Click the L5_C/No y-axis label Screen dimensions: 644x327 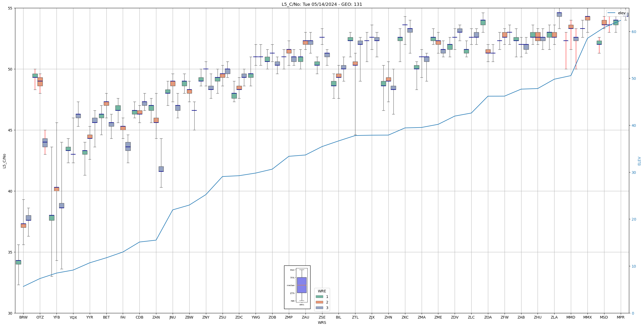coord(4,161)
